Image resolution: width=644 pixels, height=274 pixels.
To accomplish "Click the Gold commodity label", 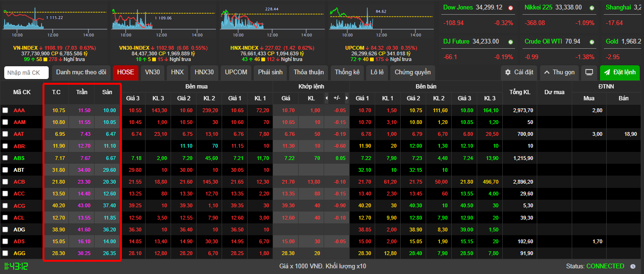I will click(x=613, y=42).
